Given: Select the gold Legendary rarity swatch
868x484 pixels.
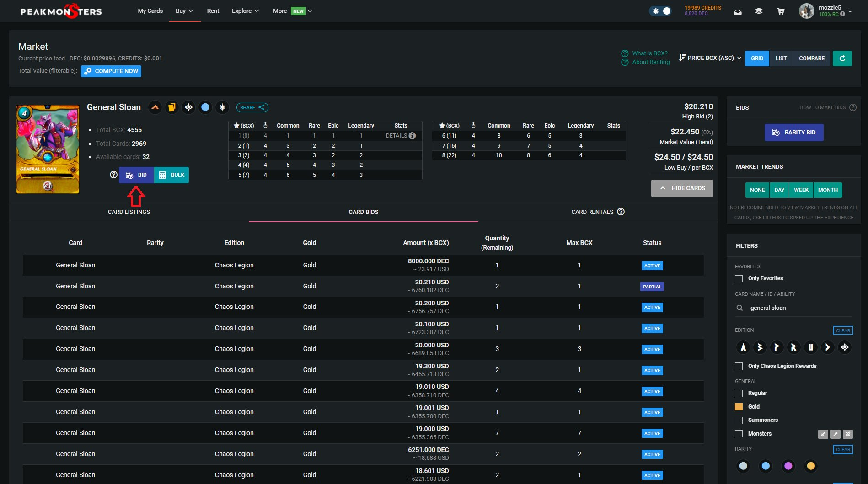Looking at the screenshot, I should point(810,466).
